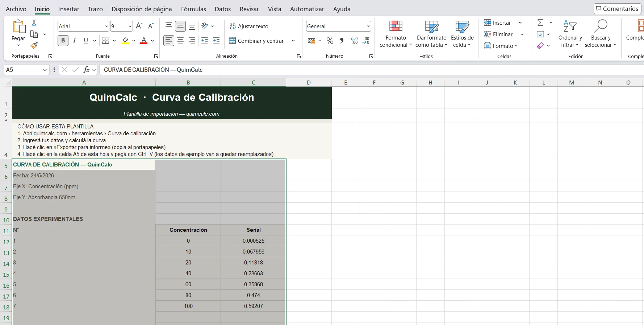Increase font size with larger A icon
This screenshot has height=325, width=644.
tap(139, 26)
